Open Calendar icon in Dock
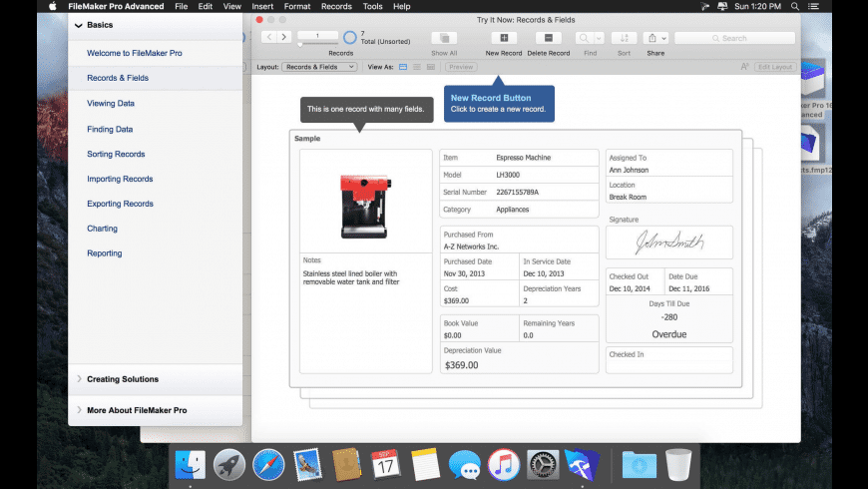 click(x=385, y=464)
